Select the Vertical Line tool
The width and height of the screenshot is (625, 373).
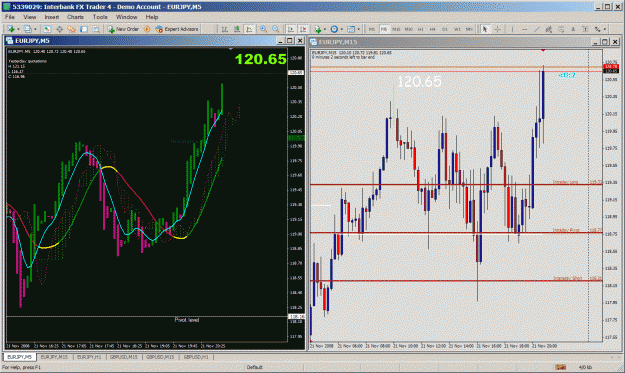[513, 29]
